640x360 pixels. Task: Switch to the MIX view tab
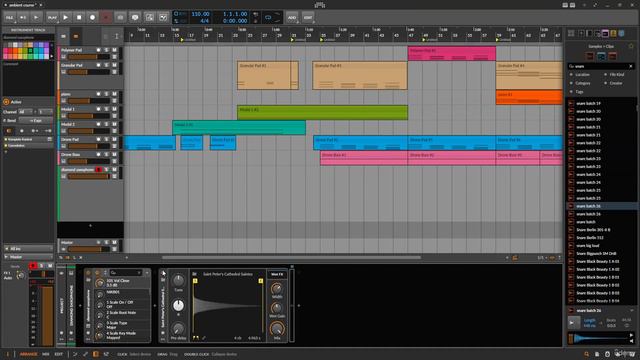(46, 354)
